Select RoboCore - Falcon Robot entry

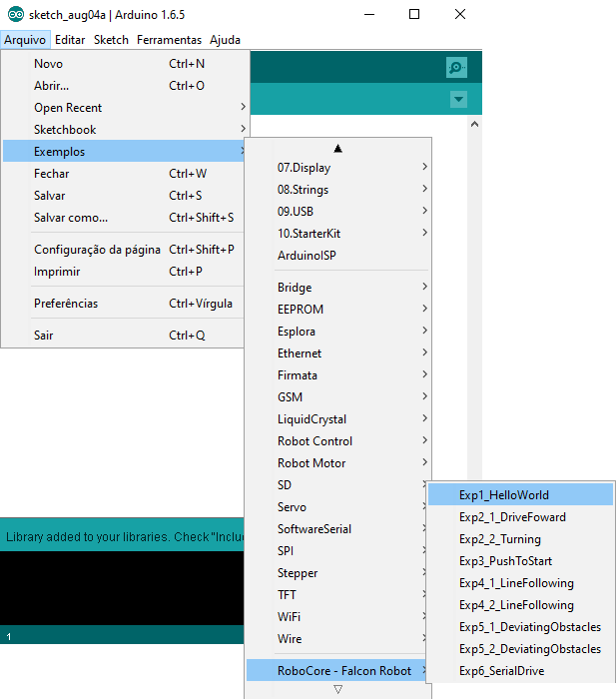point(336,670)
